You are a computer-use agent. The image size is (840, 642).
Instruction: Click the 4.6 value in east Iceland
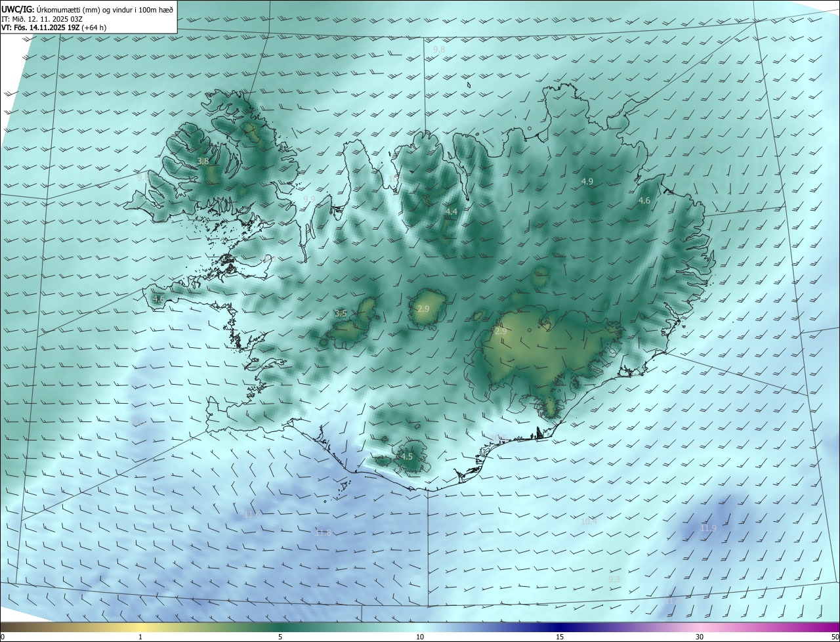(644, 201)
